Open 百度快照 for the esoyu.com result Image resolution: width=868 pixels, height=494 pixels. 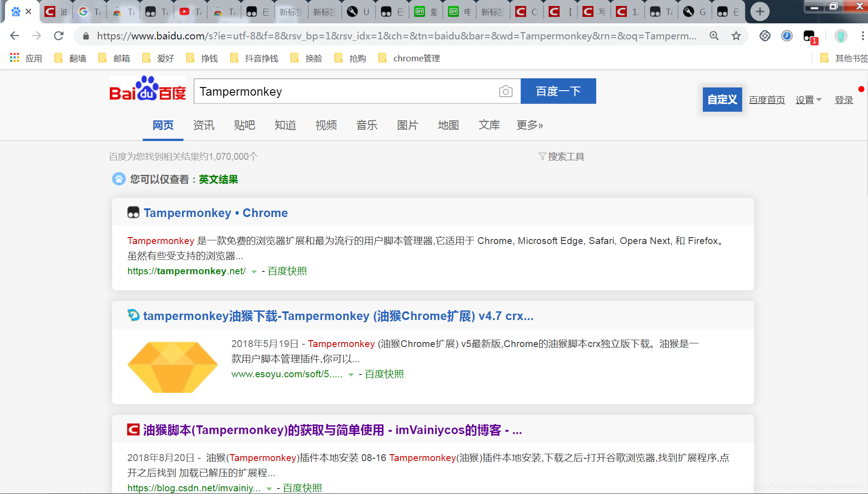[384, 374]
